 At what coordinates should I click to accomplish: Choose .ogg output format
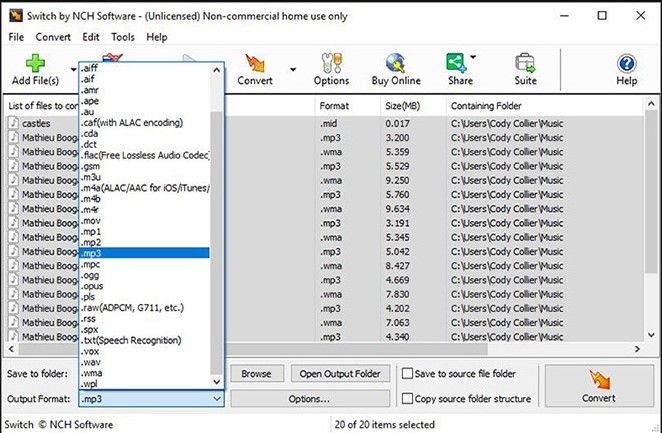144,276
